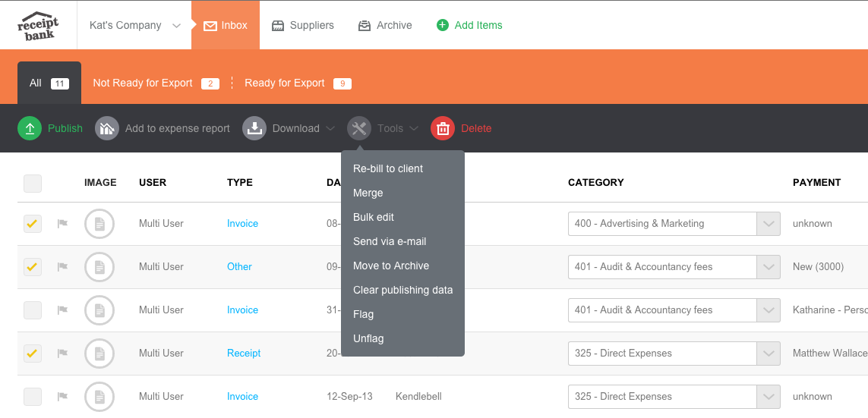This screenshot has width=868, height=418.
Task: Uncheck the Other type row checkbox
Action: [33, 266]
